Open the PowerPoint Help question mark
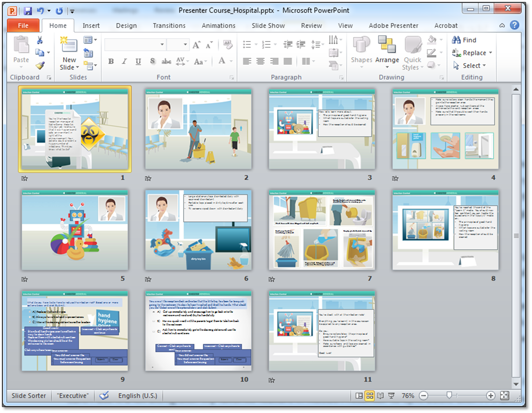The width and height of the screenshot is (532, 413). 514,25
